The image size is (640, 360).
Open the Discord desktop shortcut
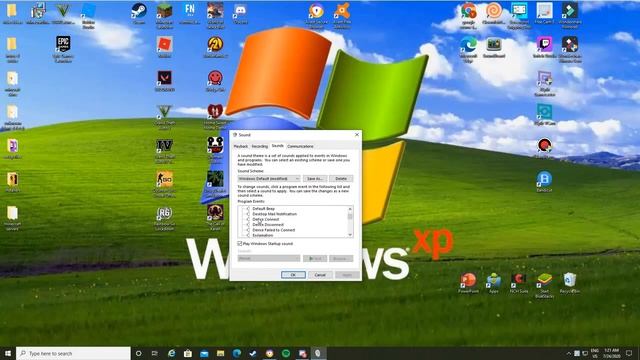pos(240,12)
